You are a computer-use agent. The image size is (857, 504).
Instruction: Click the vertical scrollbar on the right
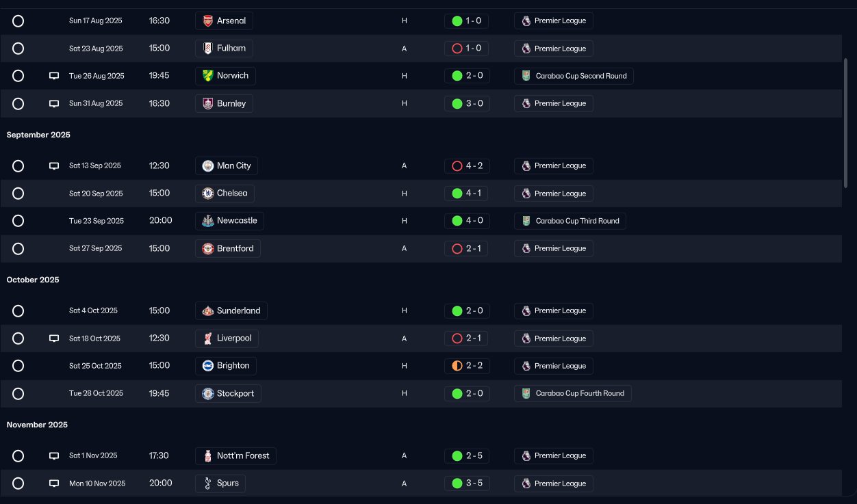coord(846,120)
